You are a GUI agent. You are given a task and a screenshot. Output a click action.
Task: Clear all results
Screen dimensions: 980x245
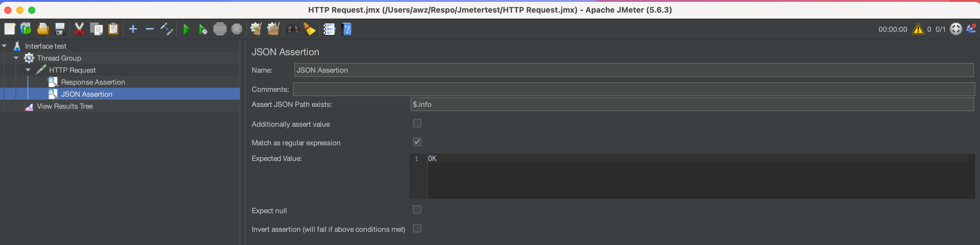[x=273, y=29]
